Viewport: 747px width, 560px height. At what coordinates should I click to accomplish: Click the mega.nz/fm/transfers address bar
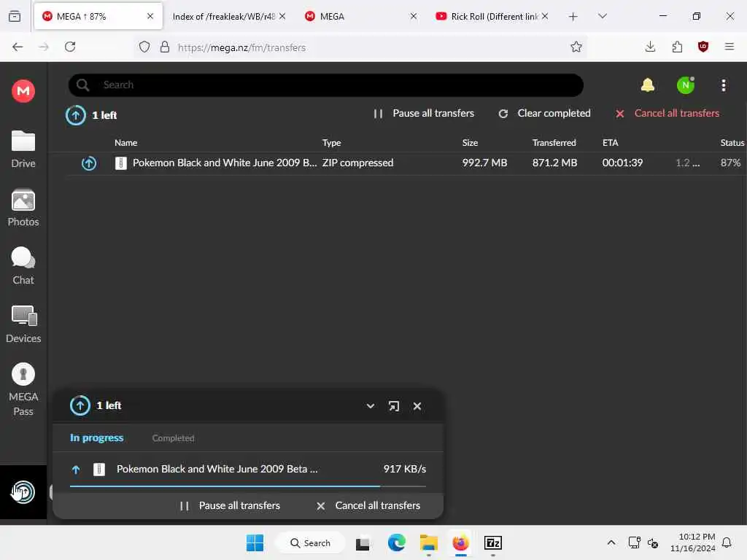(362, 47)
